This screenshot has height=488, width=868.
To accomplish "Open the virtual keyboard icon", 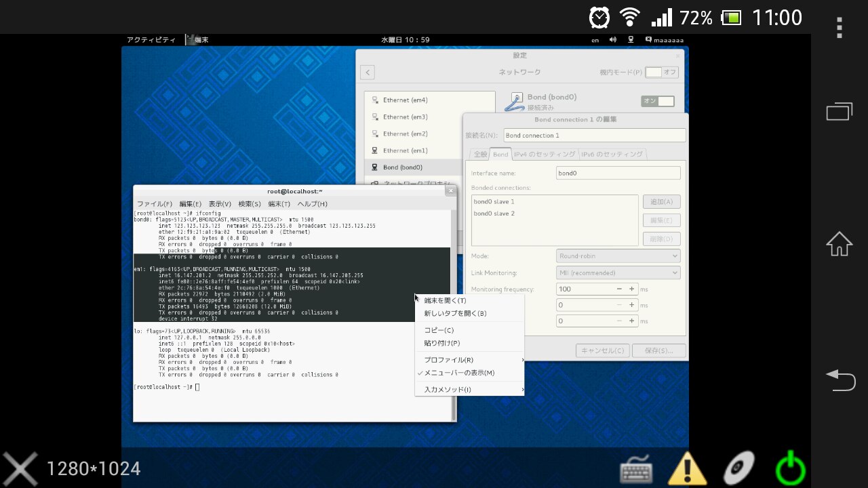I will 636,469.
